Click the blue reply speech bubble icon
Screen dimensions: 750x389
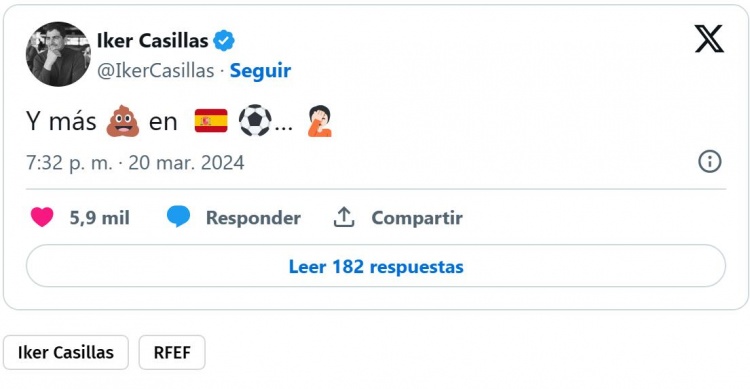click(x=178, y=217)
